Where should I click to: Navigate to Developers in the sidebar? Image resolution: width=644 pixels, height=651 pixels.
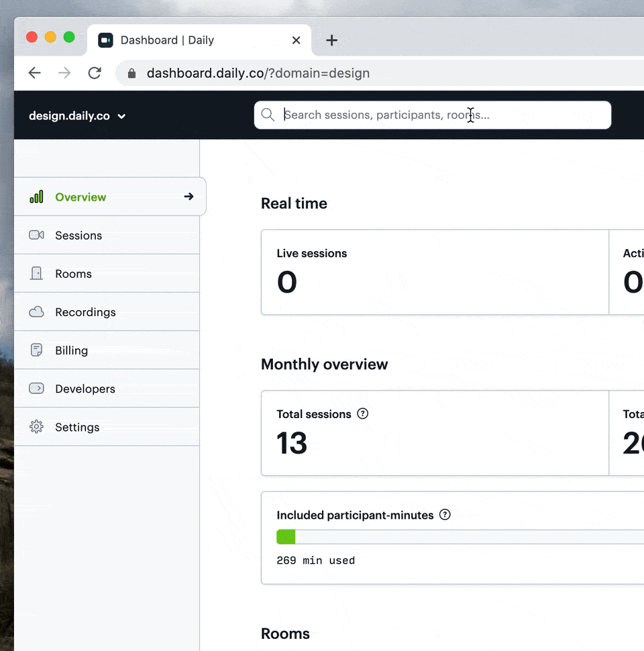click(x=107, y=388)
